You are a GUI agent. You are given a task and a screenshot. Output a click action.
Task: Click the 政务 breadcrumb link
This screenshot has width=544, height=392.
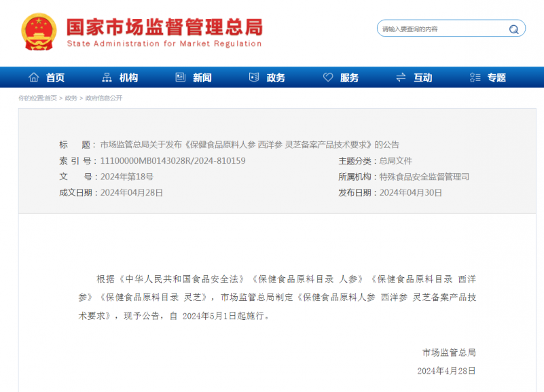[71, 99]
